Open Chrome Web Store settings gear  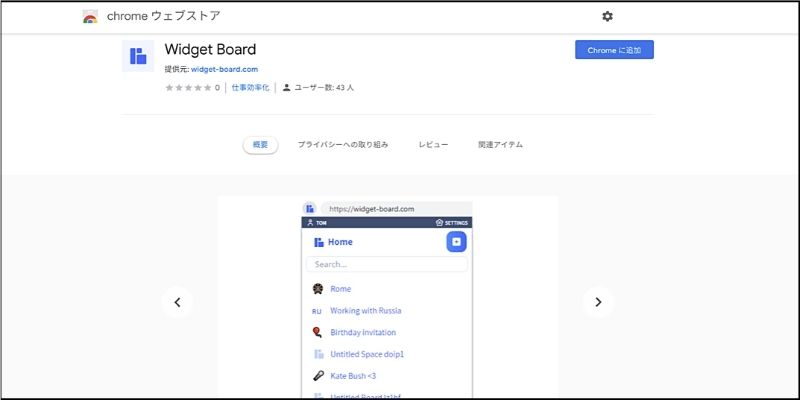[607, 16]
